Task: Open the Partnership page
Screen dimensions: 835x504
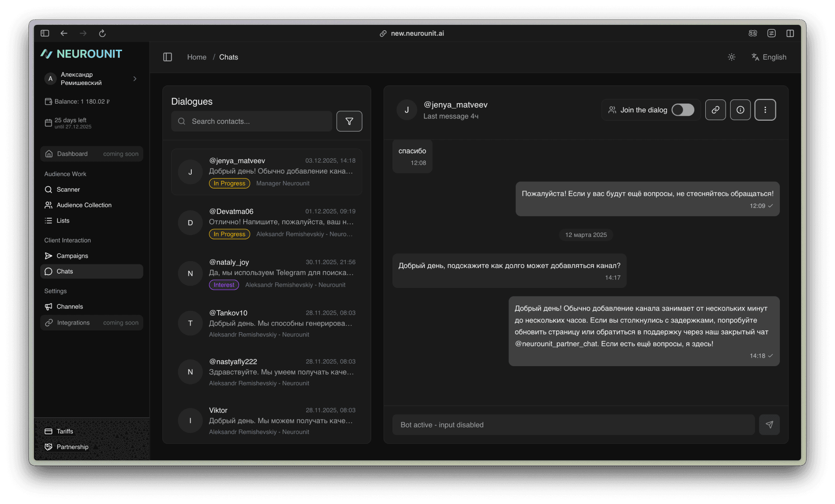Action: [x=72, y=447]
